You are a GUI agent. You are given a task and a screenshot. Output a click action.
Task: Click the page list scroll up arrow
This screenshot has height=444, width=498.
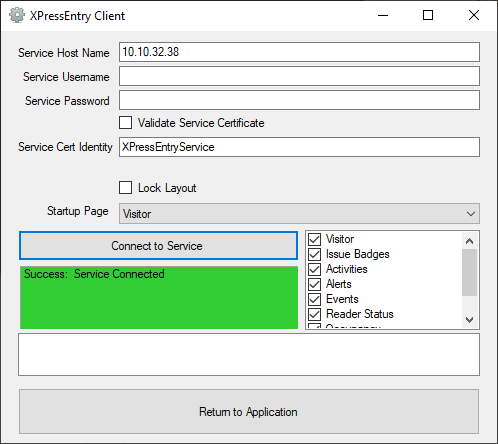469,241
